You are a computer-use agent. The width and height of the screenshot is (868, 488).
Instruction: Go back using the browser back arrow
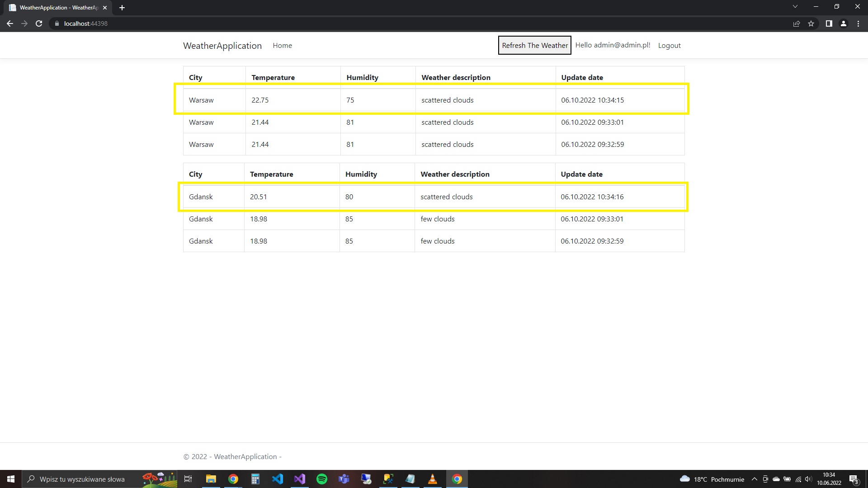coord(10,23)
